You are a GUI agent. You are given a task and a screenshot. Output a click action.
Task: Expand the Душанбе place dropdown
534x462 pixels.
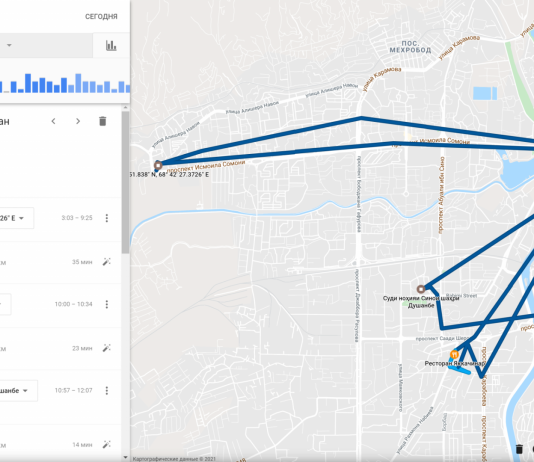25,391
